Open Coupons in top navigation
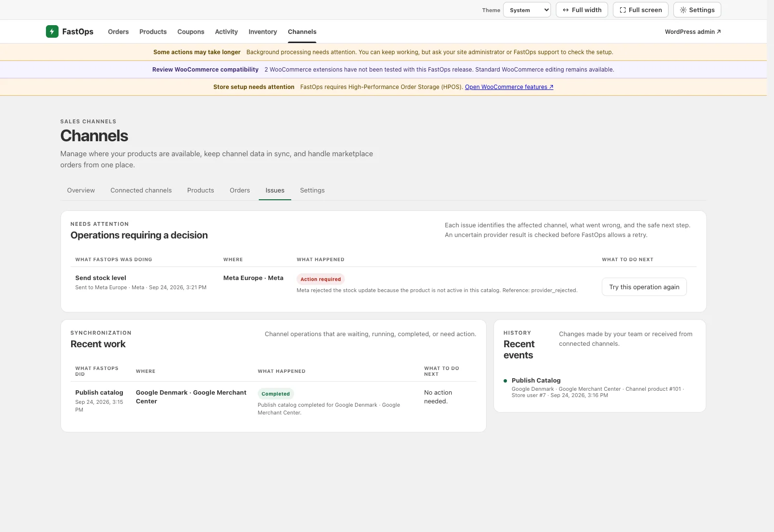This screenshot has width=774, height=532. 191,31
